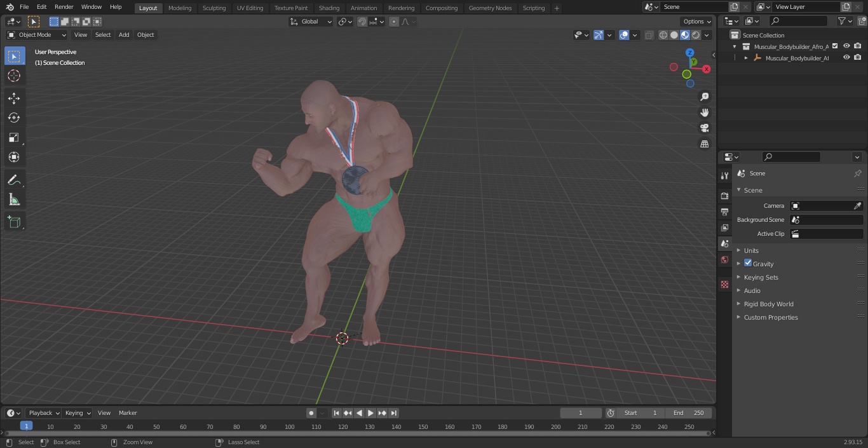Click the viewport zoom magnifier icon
The image size is (868, 448).
[x=704, y=97]
